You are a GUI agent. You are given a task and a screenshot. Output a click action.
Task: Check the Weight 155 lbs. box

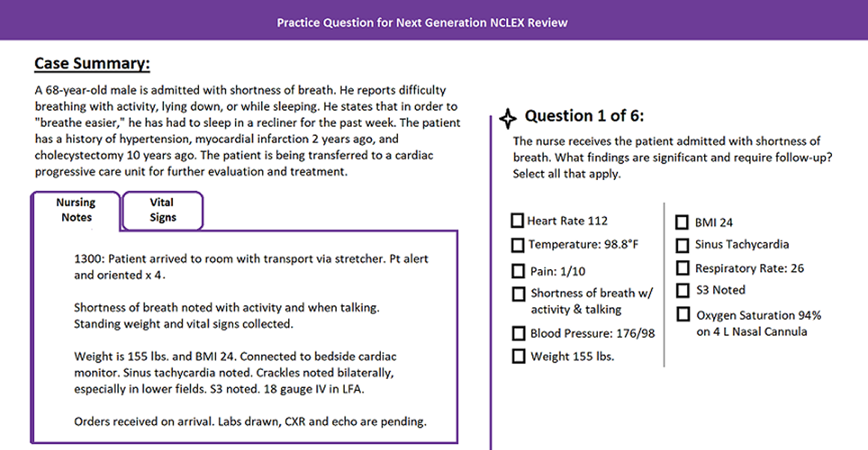(x=518, y=357)
